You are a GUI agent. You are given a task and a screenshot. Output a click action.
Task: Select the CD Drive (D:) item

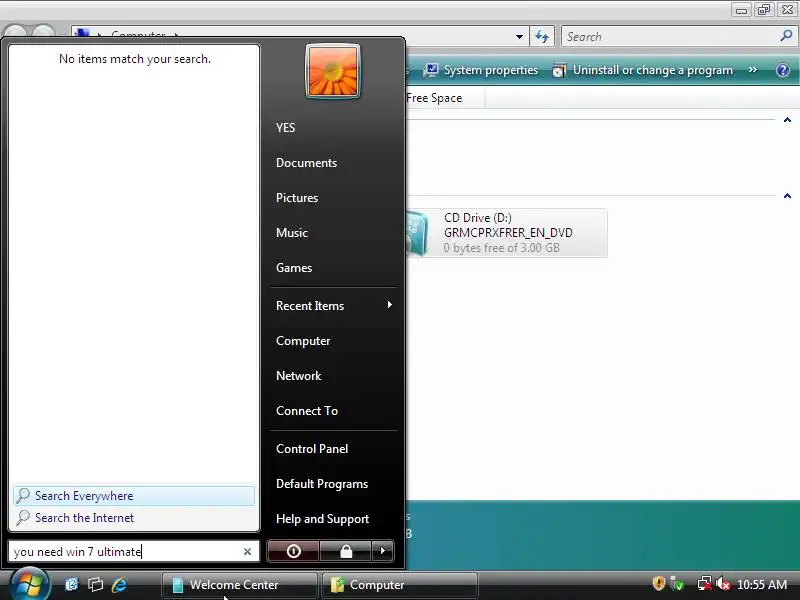tap(507, 233)
